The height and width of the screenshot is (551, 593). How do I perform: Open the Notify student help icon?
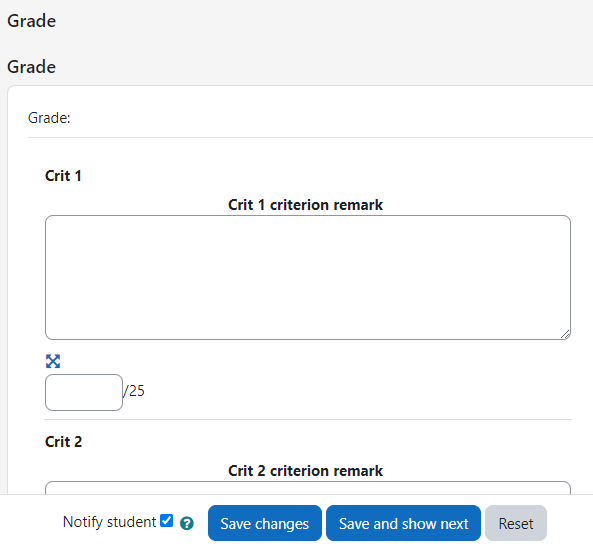click(x=186, y=523)
